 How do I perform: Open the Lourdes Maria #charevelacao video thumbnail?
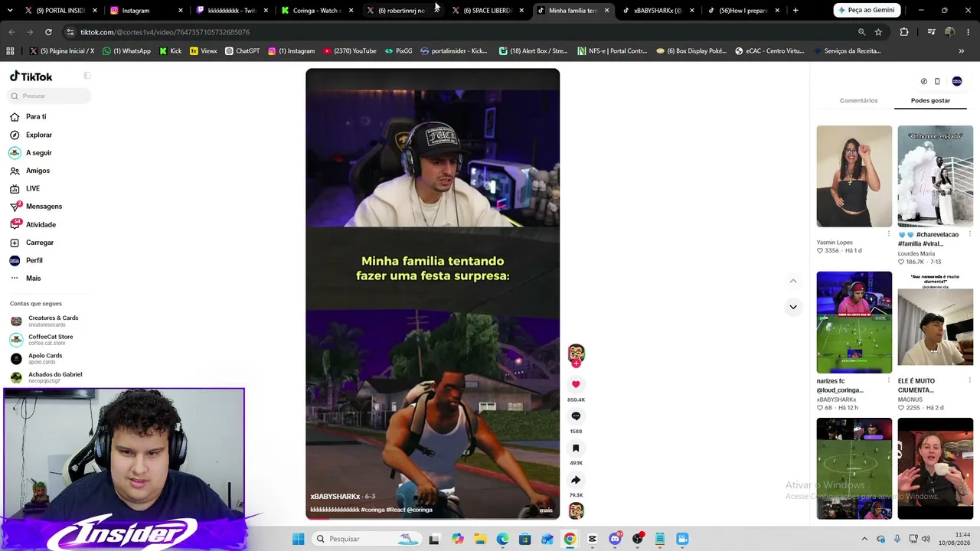[936, 176]
